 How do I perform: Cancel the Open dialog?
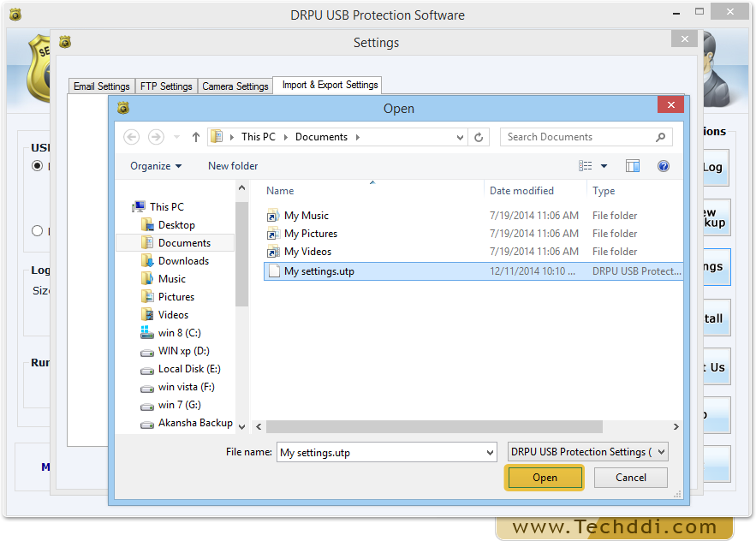click(x=631, y=478)
